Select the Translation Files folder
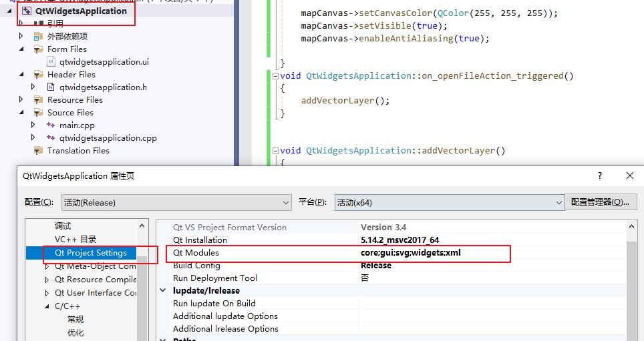 point(78,151)
